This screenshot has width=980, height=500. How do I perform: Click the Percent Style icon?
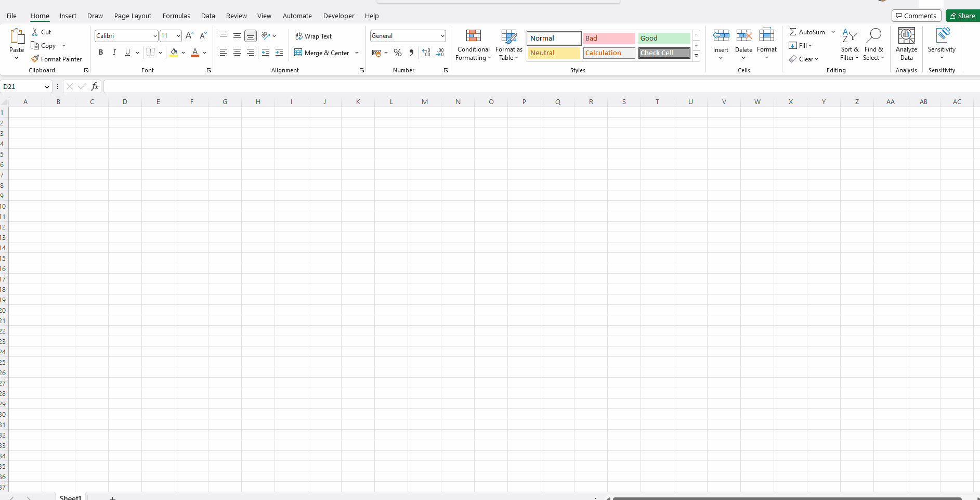pos(397,53)
